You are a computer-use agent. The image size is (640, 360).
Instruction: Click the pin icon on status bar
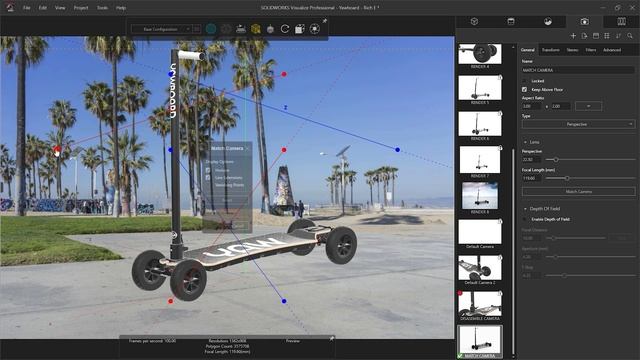point(331,339)
